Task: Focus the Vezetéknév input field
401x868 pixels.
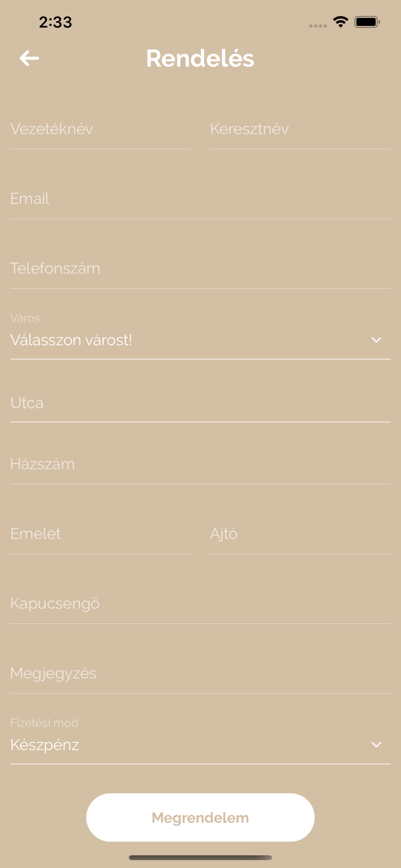Action: tap(100, 129)
